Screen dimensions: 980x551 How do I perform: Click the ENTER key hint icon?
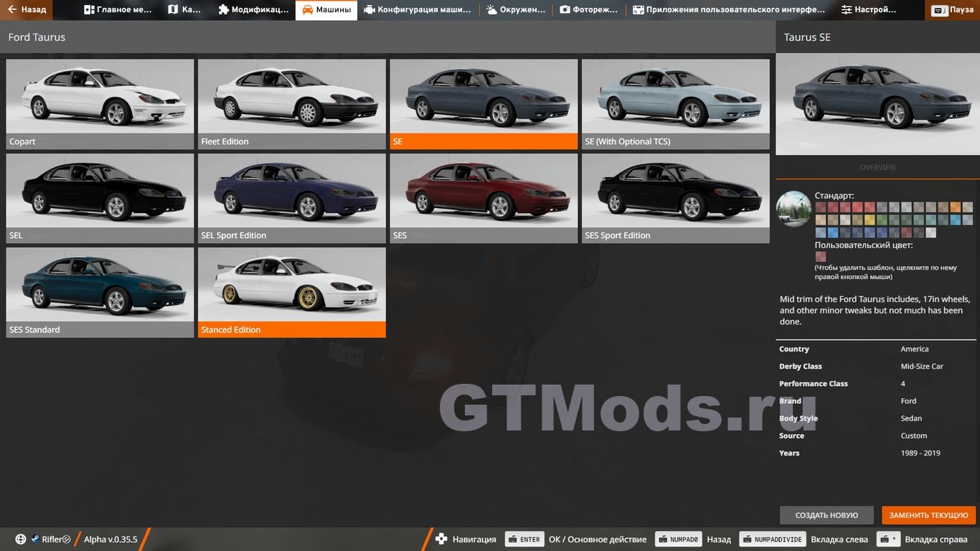tap(524, 540)
